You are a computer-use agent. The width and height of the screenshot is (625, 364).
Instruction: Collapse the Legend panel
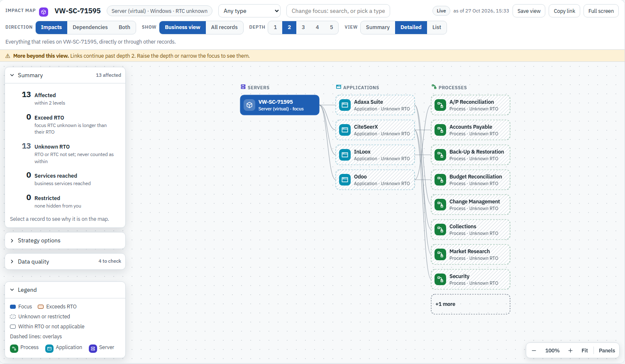65,290
